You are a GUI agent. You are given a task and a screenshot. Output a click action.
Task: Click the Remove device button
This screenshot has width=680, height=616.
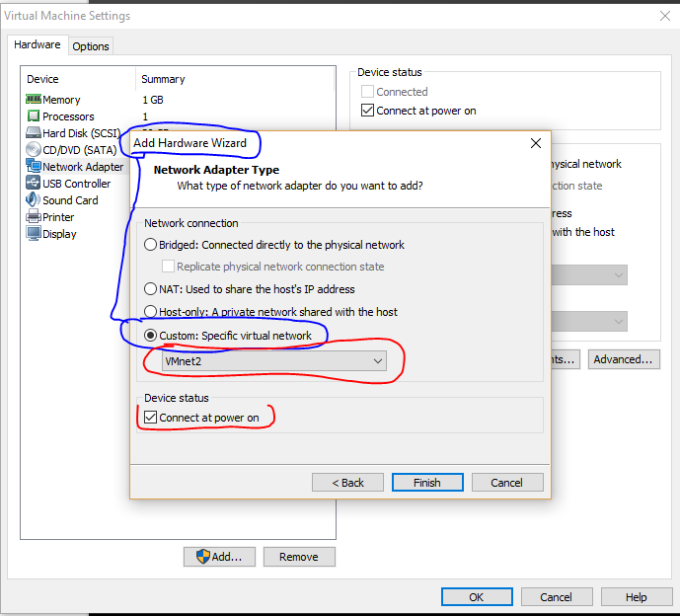click(298, 557)
